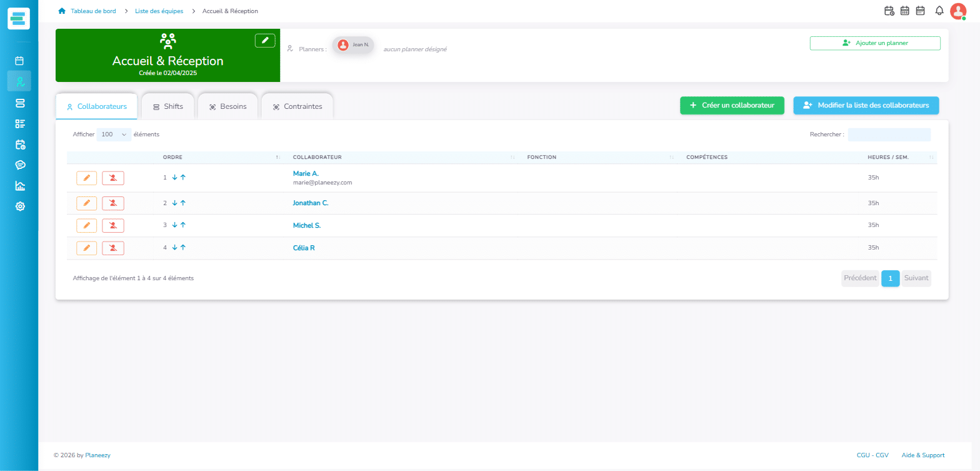Move Jonathan C. up in the order

tap(183, 203)
